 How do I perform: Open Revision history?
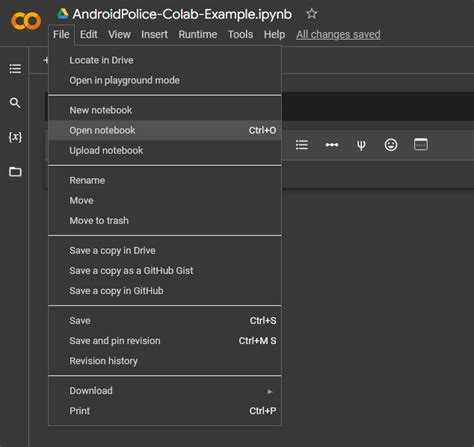165,361
